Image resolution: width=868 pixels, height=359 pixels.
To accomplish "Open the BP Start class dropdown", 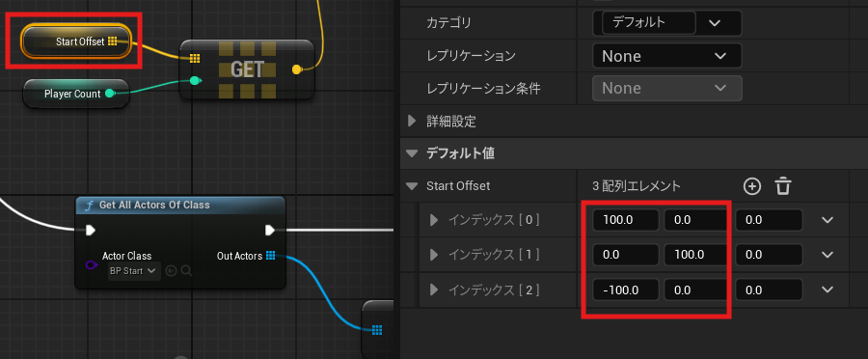I will point(134,271).
